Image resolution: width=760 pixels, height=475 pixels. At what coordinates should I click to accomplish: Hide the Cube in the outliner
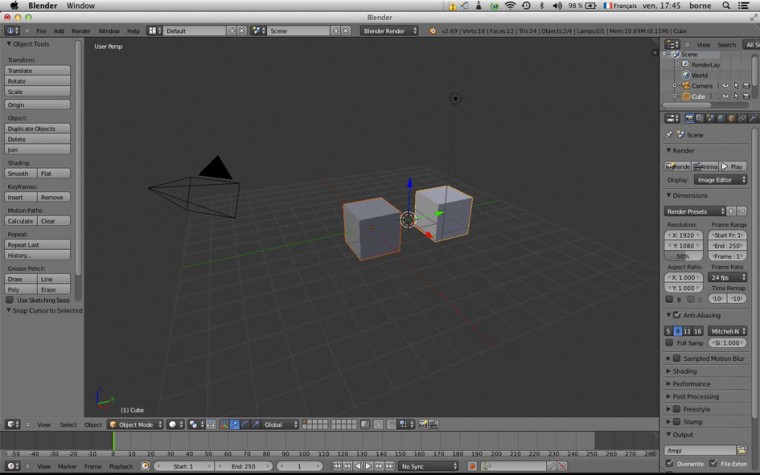coord(725,97)
